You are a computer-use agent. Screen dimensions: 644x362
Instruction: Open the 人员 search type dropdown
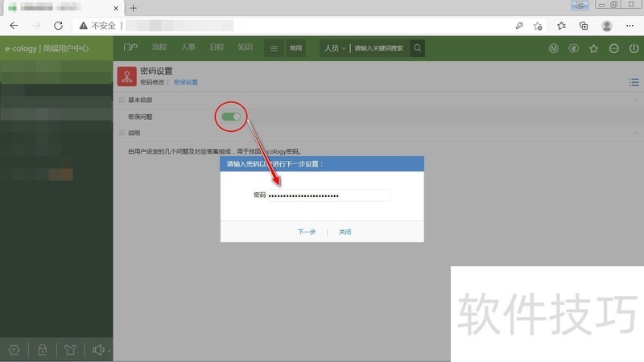pyautogui.click(x=335, y=48)
